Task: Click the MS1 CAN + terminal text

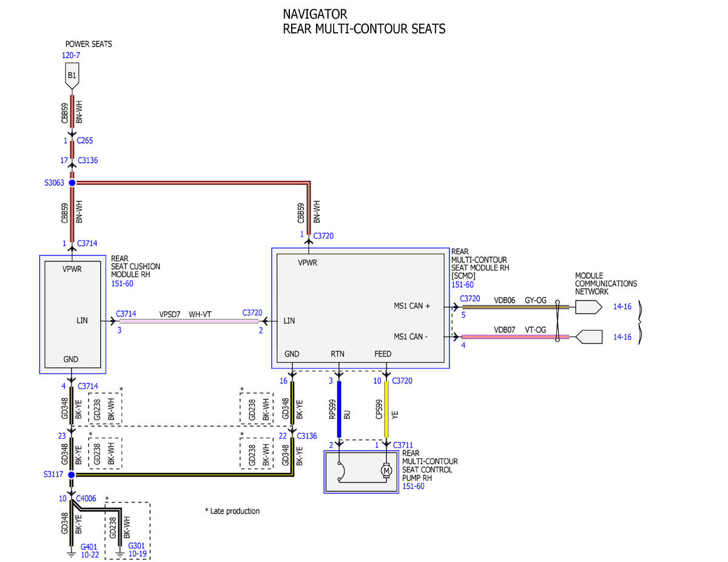Action: click(412, 307)
